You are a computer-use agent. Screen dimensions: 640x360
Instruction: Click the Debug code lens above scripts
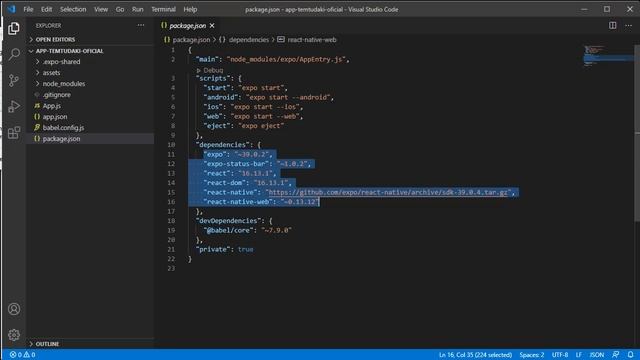(213, 70)
